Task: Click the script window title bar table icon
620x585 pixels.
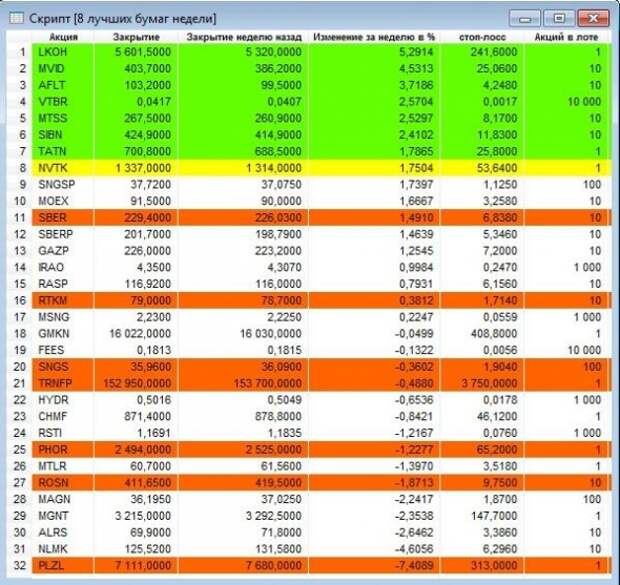Action: coord(17,18)
